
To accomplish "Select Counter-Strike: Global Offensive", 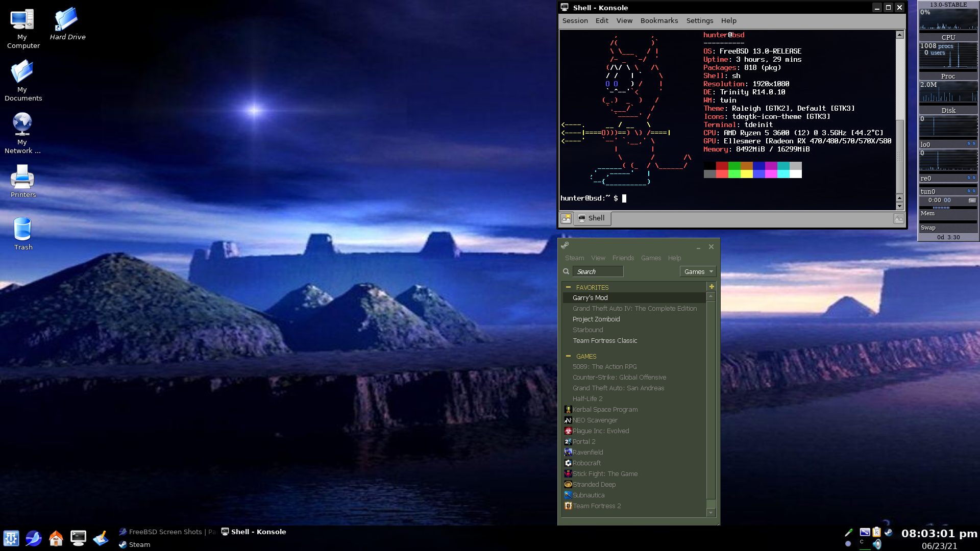I will (x=634, y=377).
